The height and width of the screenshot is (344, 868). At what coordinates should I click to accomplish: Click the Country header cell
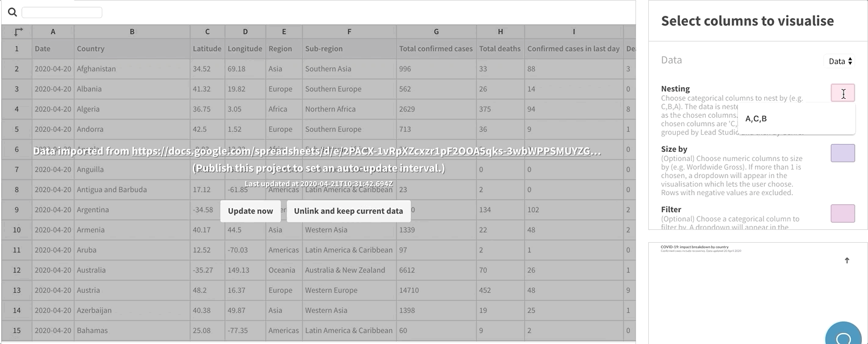pyautogui.click(x=132, y=49)
